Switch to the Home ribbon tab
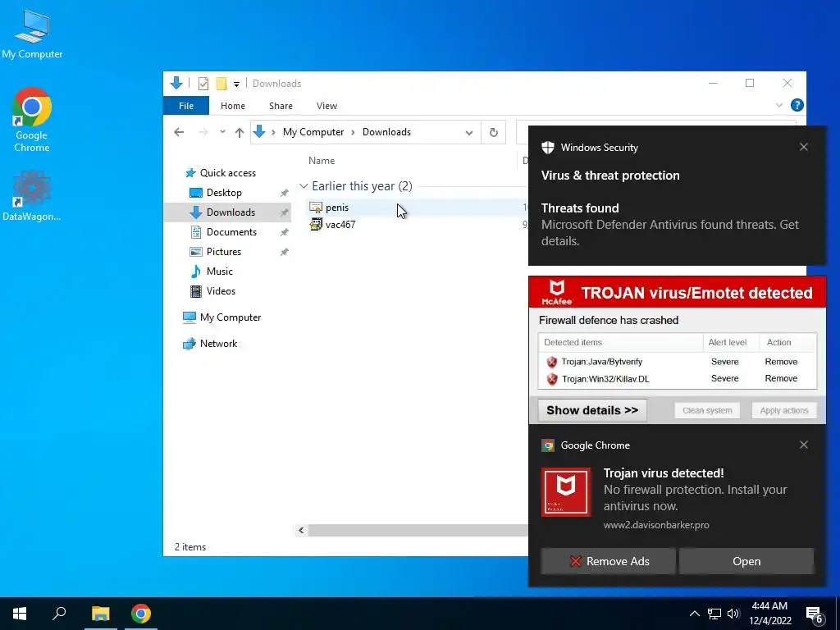The image size is (840, 630). pyautogui.click(x=232, y=106)
